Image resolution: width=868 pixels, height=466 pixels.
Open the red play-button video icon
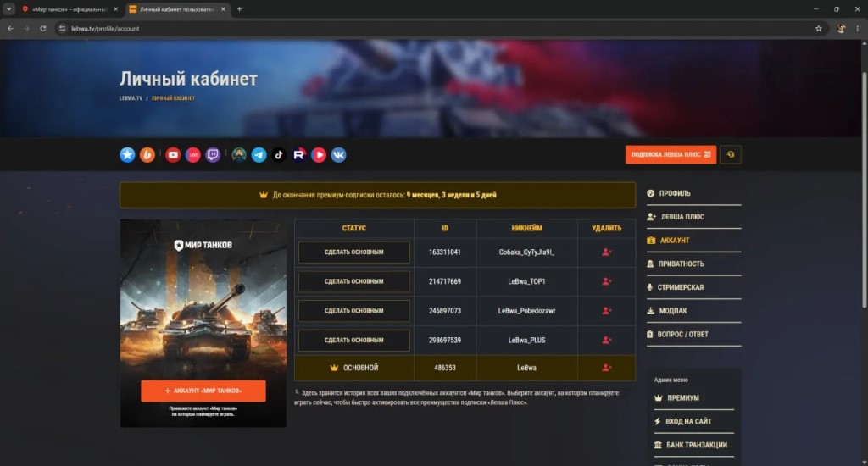click(x=319, y=155)
